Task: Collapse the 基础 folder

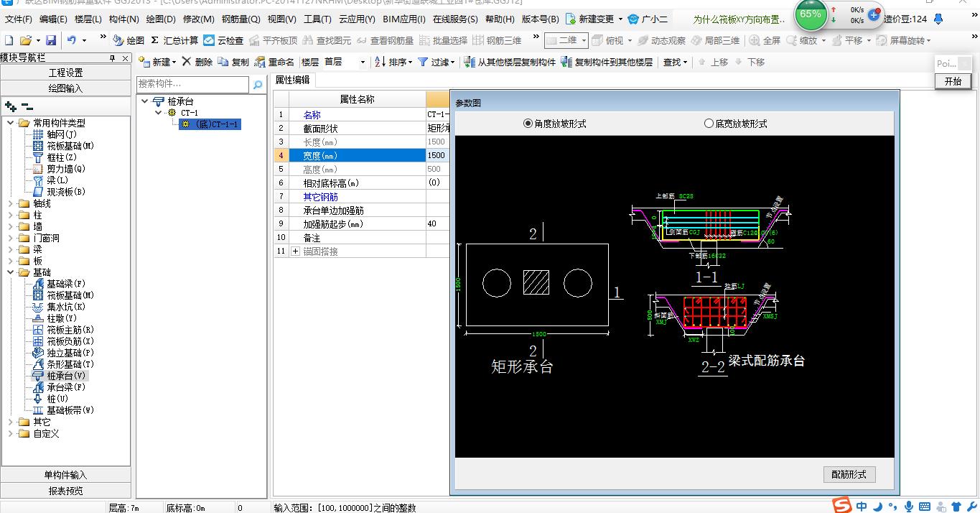Action: [11, 272]
